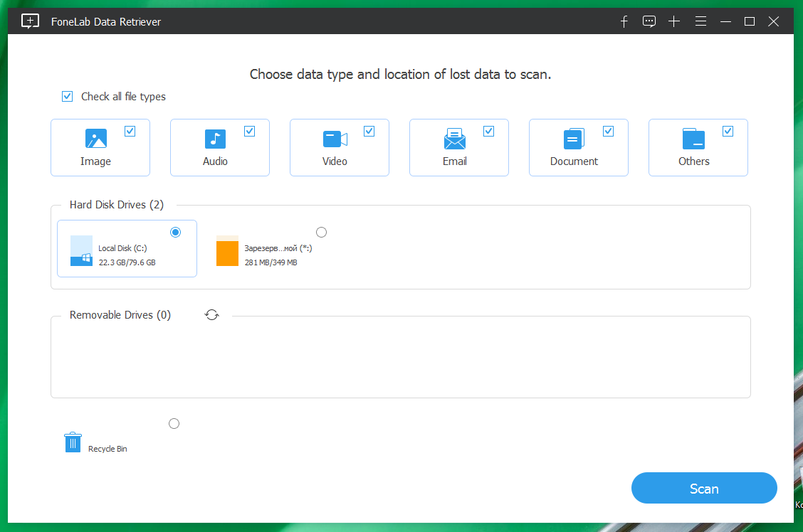The width and height of the screenshot is (803, 532).
Task: Click the Recycle Bin trash icon
Action: [x=72, y=442]
